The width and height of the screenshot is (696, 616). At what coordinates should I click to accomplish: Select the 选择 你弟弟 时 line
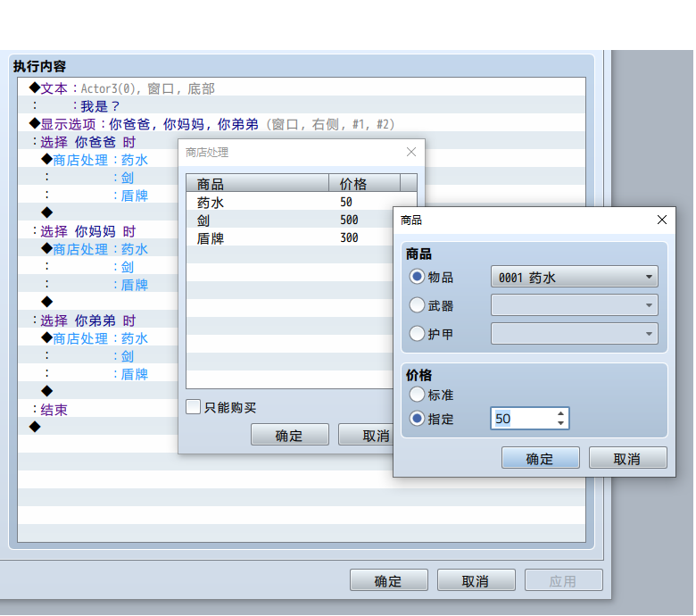click(x=98, y=320)
